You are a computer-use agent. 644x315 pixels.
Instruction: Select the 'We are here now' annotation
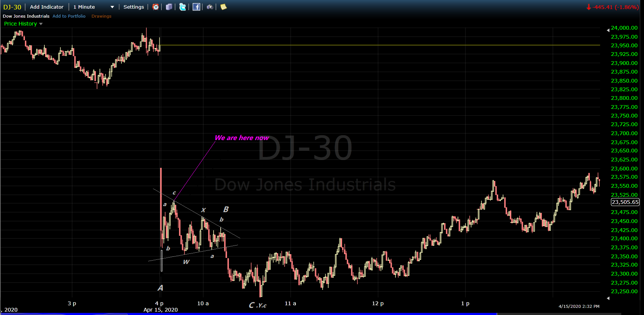(x=242, y=138)
